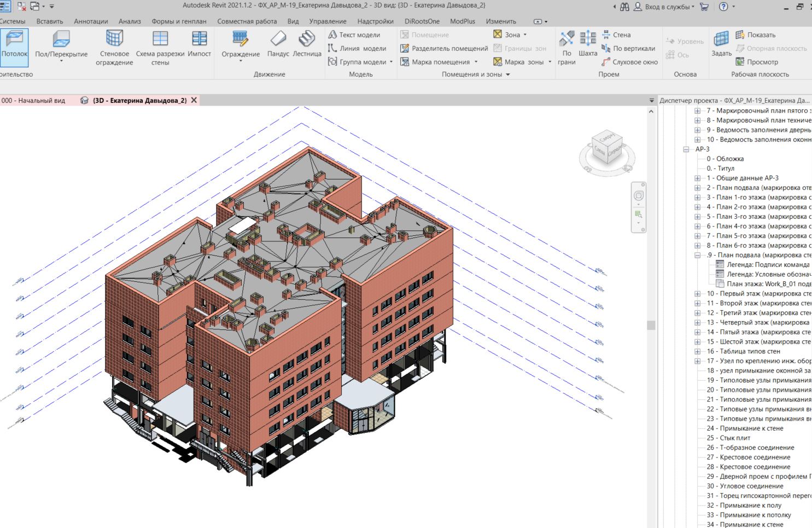Click the Пандус ramp tool icon
Screen dimensions: 812x528
pos(278,44)
